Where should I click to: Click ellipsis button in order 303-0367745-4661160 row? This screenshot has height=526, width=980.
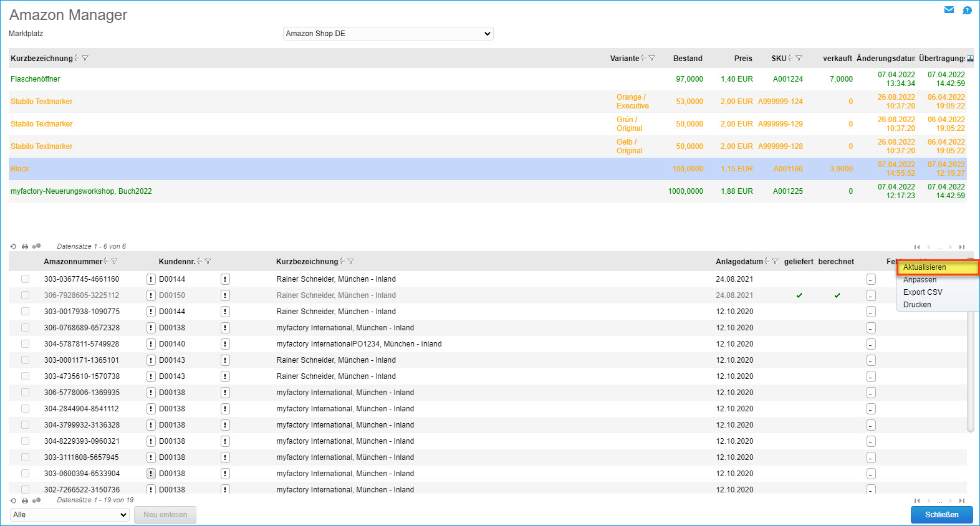pos(871,279)
